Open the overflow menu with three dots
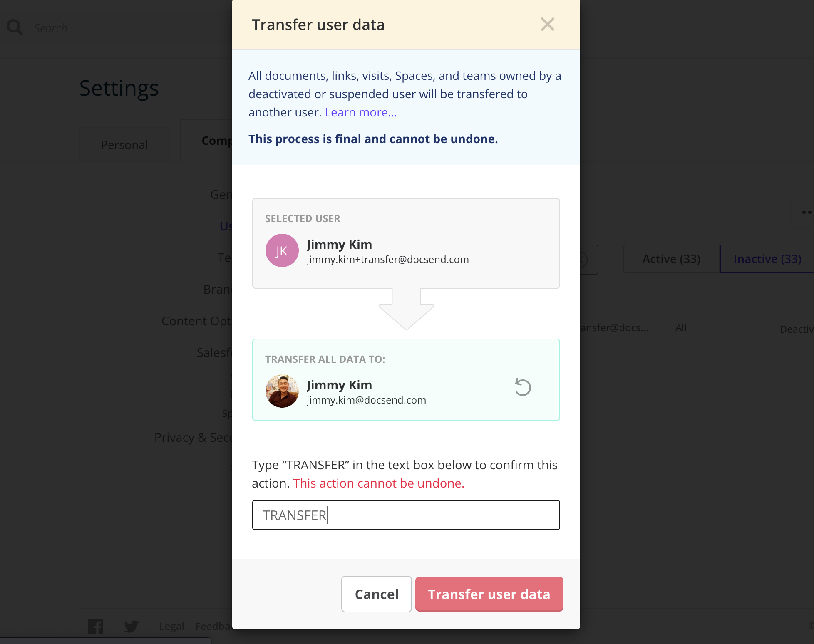Viewport: 814px width, 644px height. coord(808,212)
